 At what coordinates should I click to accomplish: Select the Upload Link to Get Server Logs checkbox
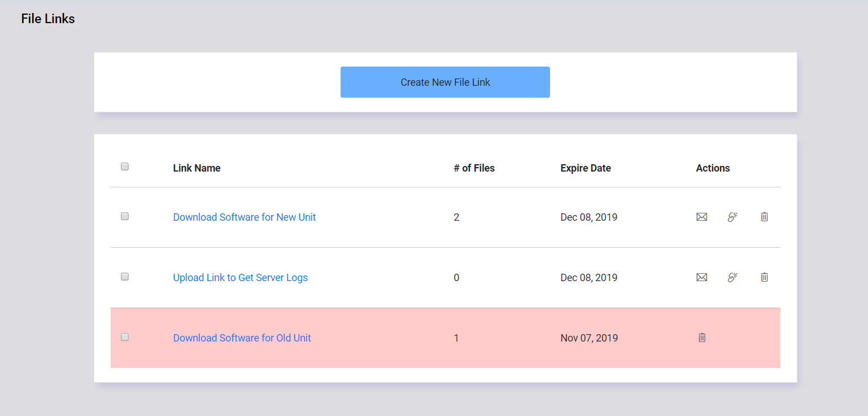tap(125, 277)
